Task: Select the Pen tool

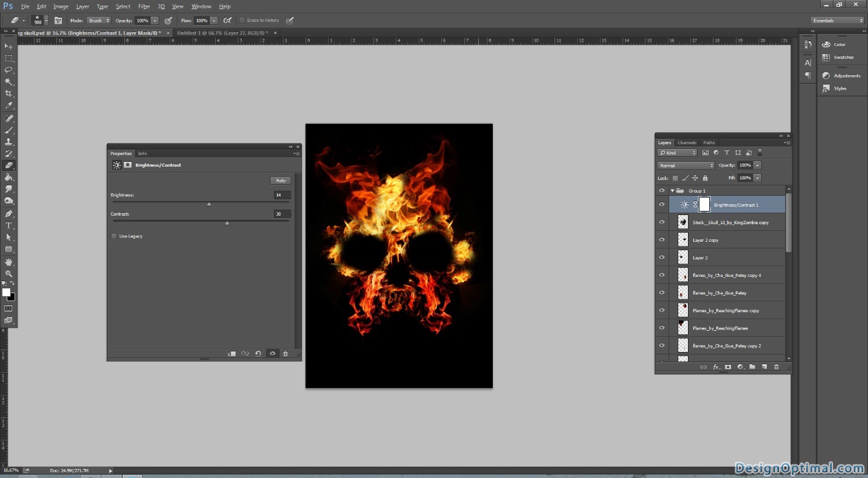Action: (8, 214)
